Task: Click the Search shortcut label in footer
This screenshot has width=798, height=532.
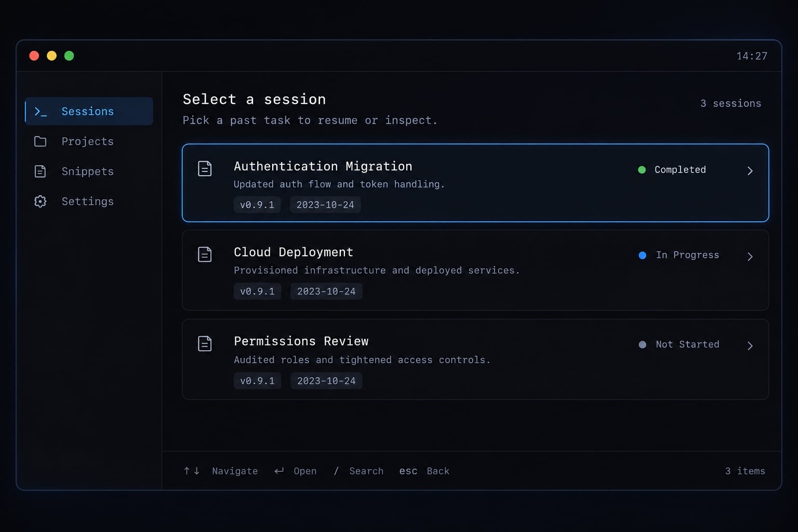Action: point(366,471)
